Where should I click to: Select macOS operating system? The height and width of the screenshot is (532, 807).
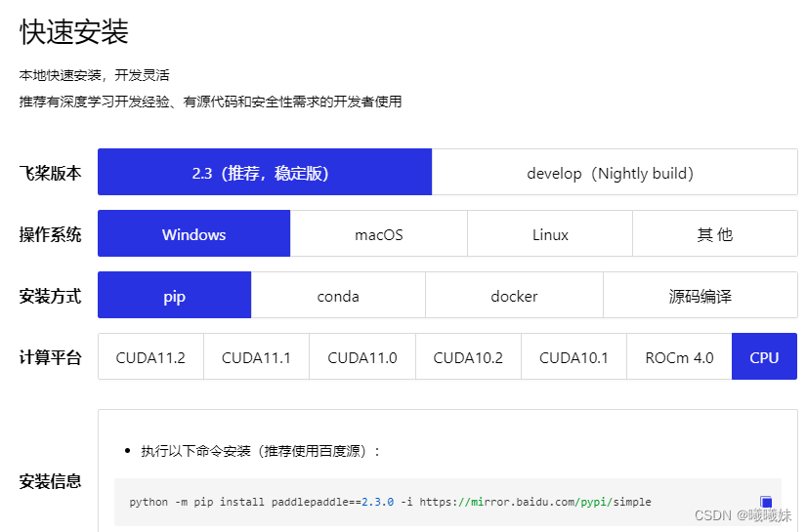(379, 234)
